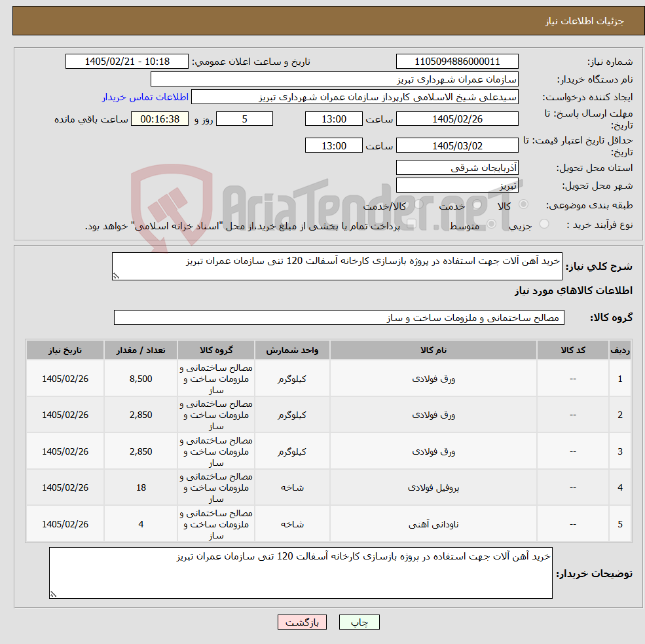Click unit cell شاخه in row 4
The image size is (645, 644).
click(x=292, y=487)
